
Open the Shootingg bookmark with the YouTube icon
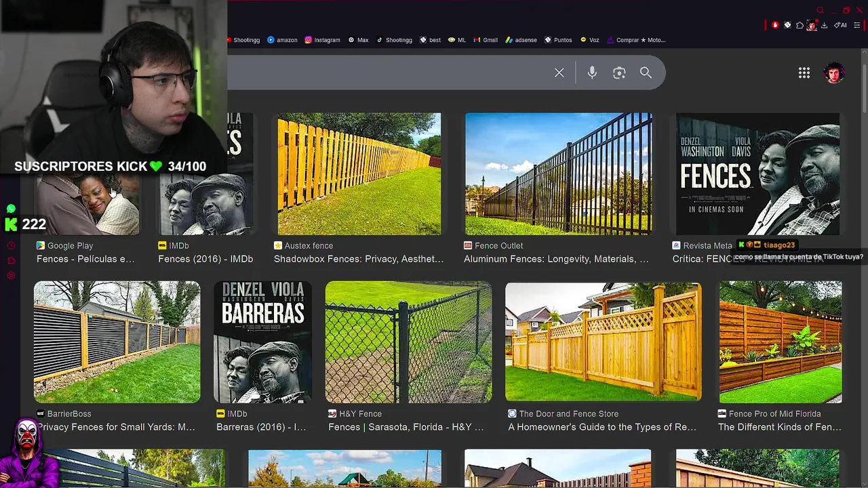(x=243, y=40)
